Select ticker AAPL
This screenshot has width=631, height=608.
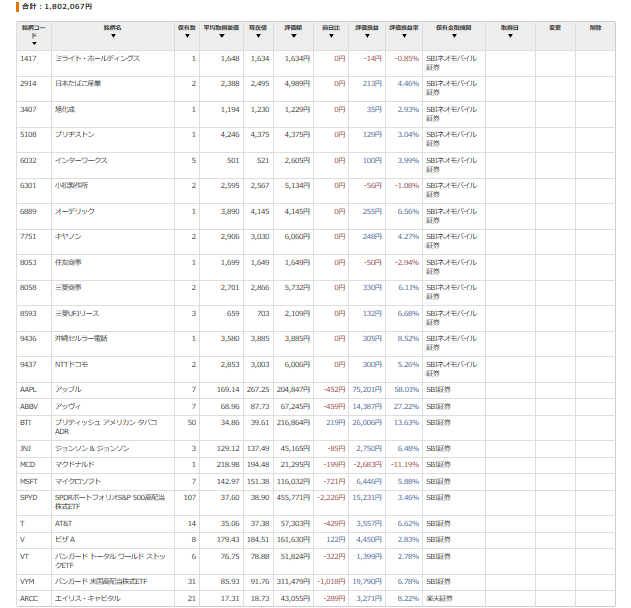click(28, 390)
